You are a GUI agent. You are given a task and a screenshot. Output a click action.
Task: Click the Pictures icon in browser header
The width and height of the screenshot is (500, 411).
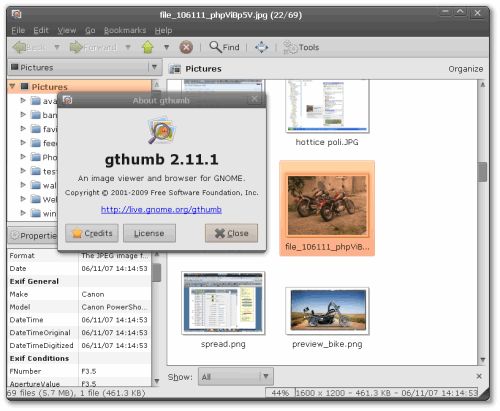(x=175, y=69)
